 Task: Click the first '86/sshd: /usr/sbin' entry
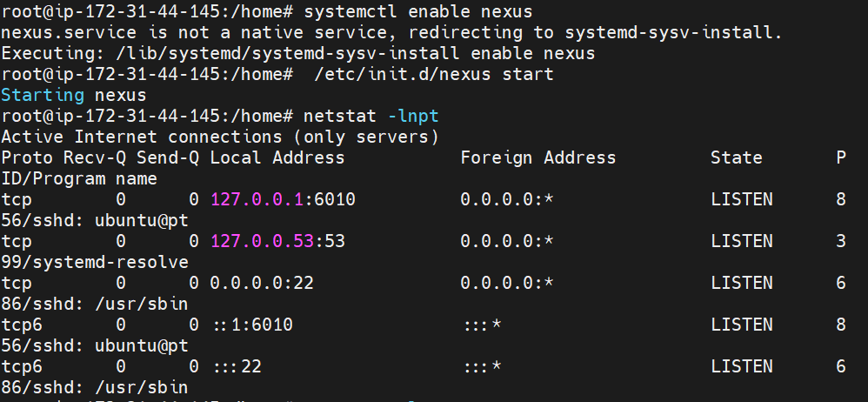[95, 304]
